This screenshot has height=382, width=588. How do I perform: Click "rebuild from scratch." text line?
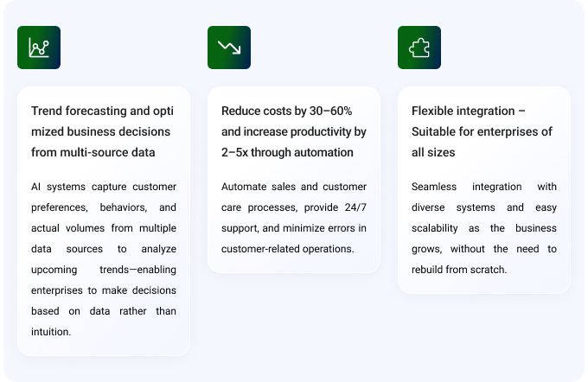(x=459, y=270)
